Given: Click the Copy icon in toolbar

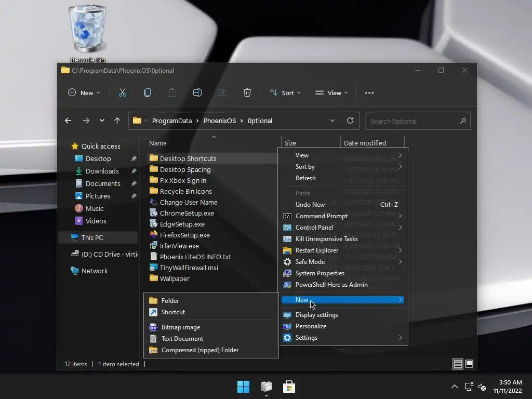Looking at the screenshot, I should tap(147, 92).
